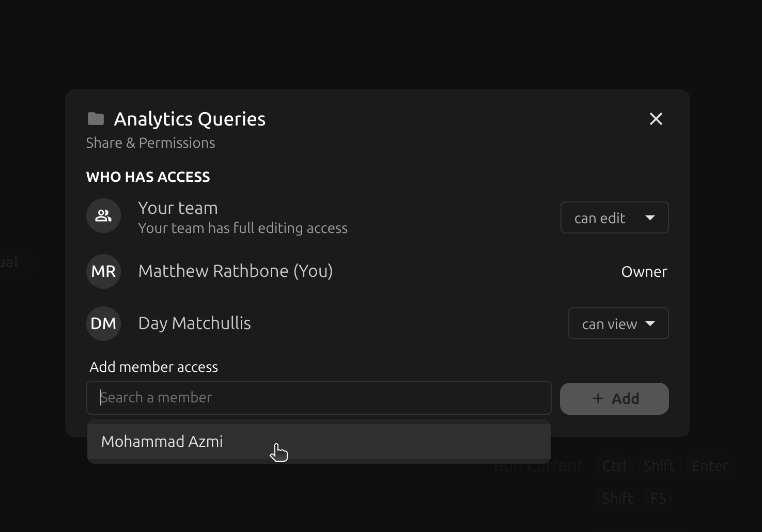Select Mohammad Azmi from suggestions

pos(319,442)
